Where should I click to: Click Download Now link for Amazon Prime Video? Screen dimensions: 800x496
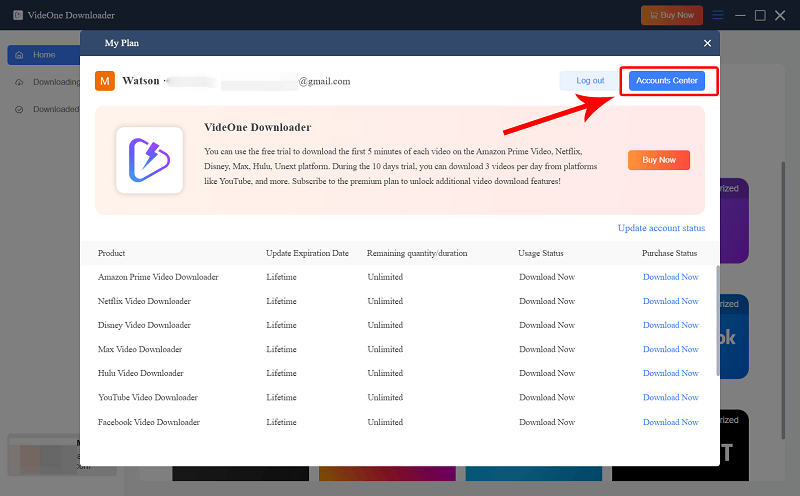point(670,277)
